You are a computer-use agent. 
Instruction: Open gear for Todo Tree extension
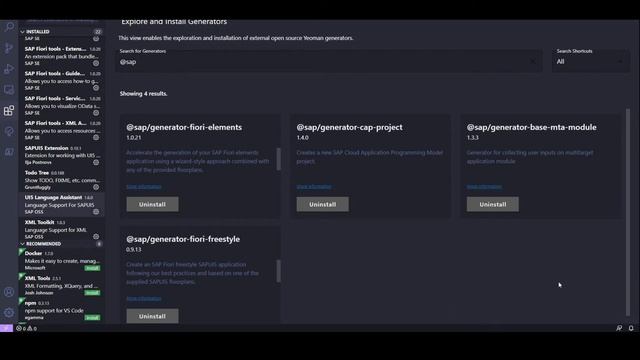pyautogui.click(x=96, y=187)
